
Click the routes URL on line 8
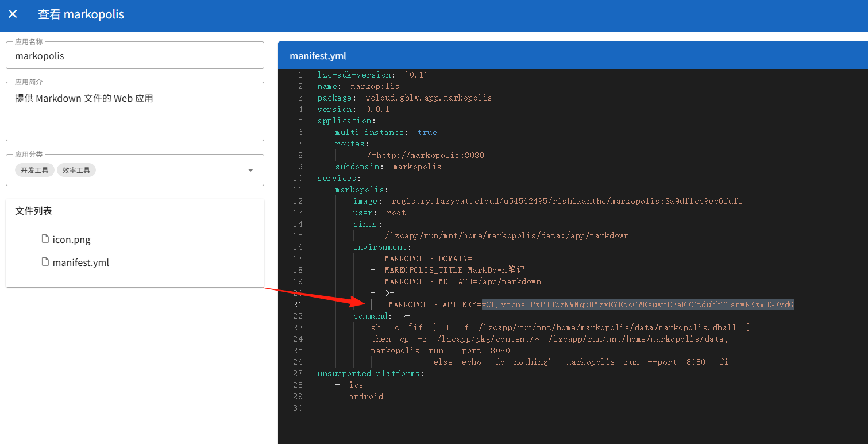(x=426, y=155)
